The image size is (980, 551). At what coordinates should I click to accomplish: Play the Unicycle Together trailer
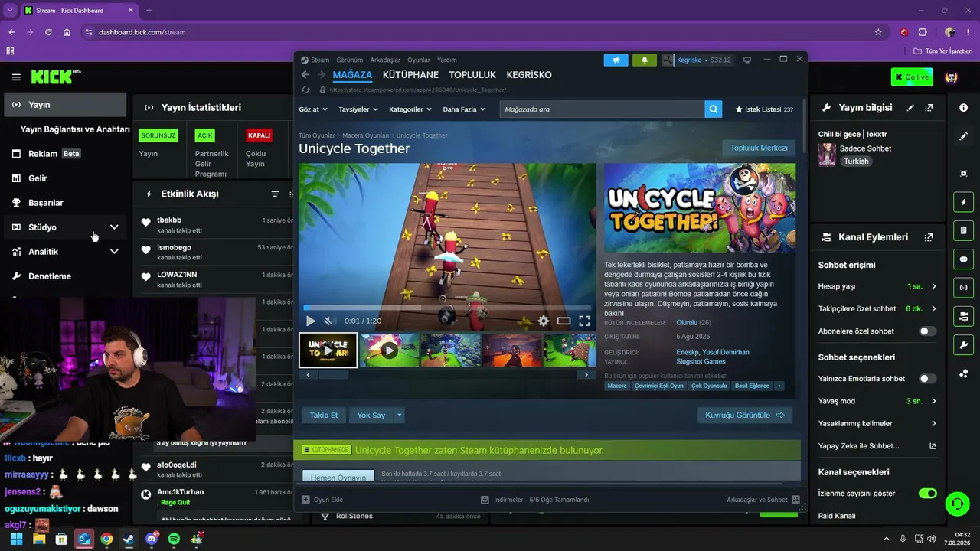311,321
